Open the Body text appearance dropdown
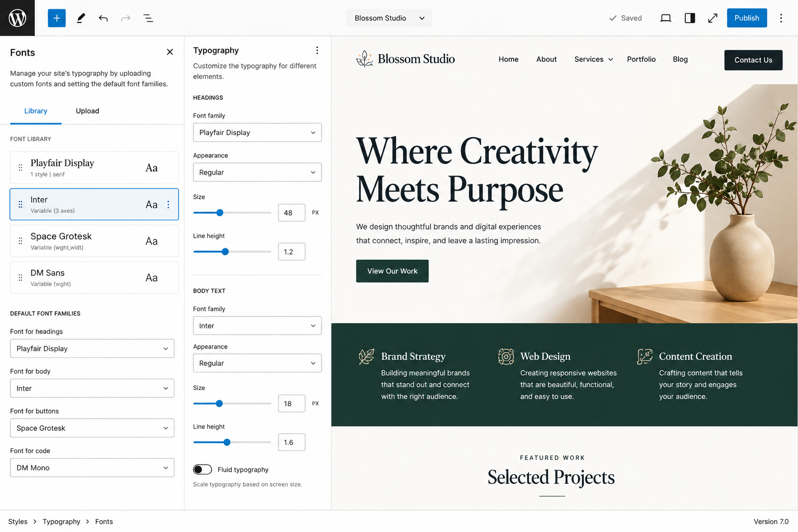 pos(257,363)
